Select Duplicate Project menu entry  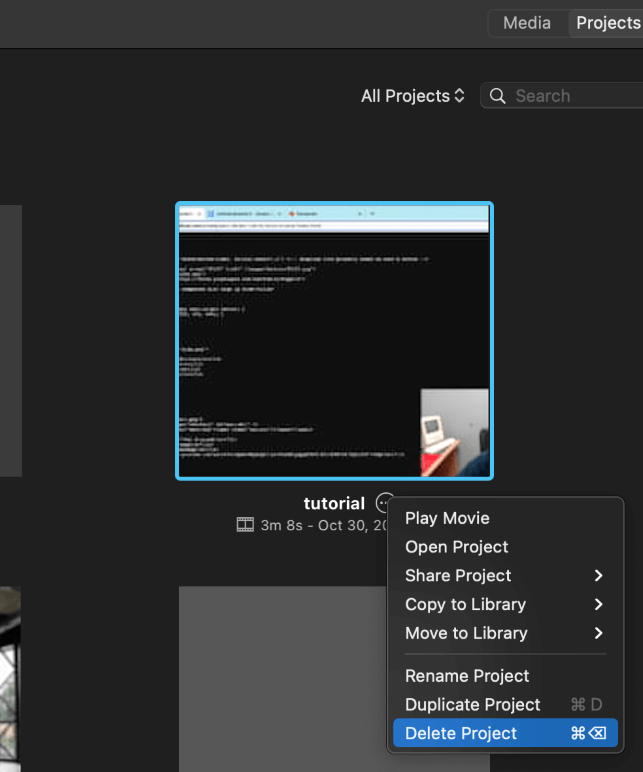[x=473, y=705]
